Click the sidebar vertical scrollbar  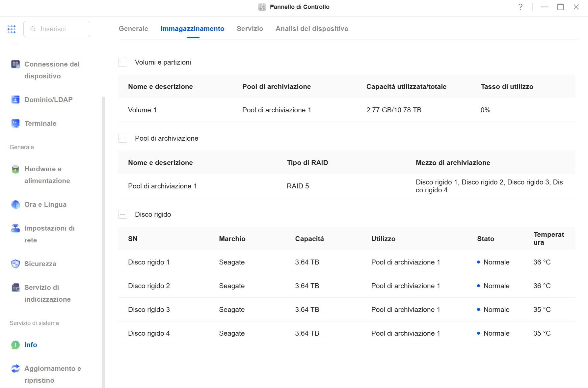click(x=103, y=242)
